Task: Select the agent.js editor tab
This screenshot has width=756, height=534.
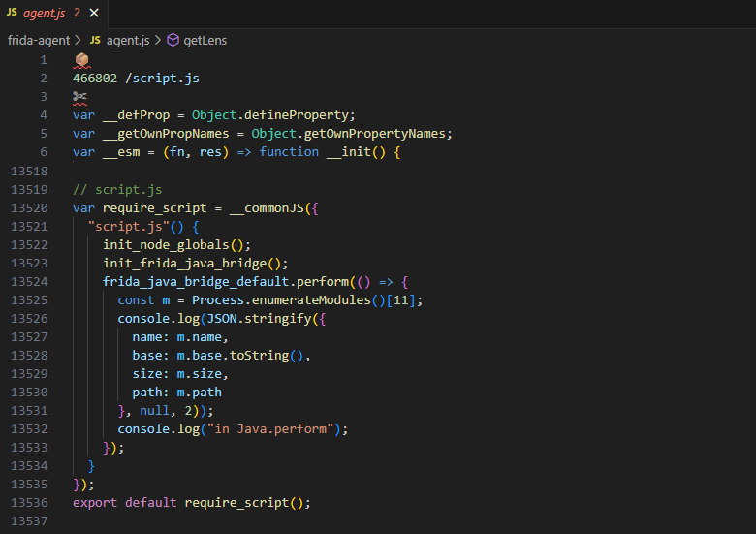Action: (x=46, y=14)
